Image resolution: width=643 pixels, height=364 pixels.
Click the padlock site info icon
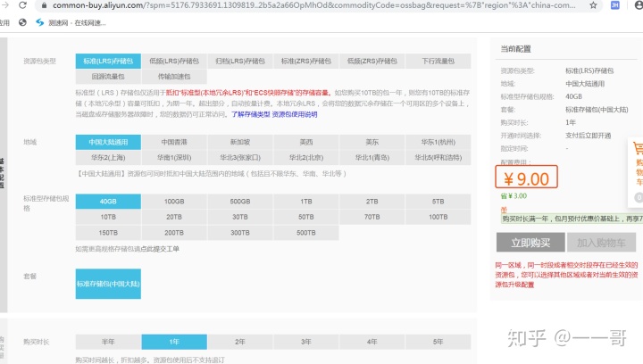click(x=45, y=5)
